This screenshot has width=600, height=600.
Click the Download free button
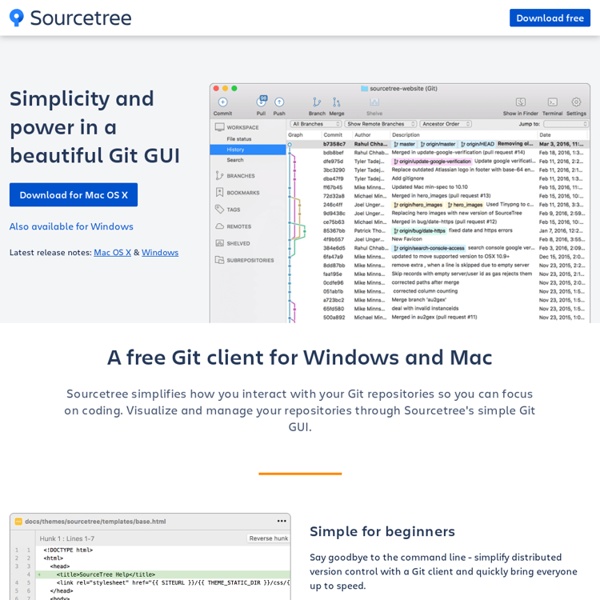tap(549, 18)
